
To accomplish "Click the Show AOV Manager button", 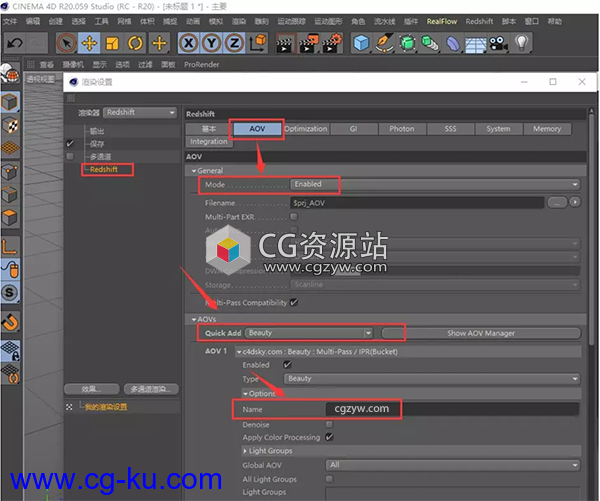I will click(481, 333).
